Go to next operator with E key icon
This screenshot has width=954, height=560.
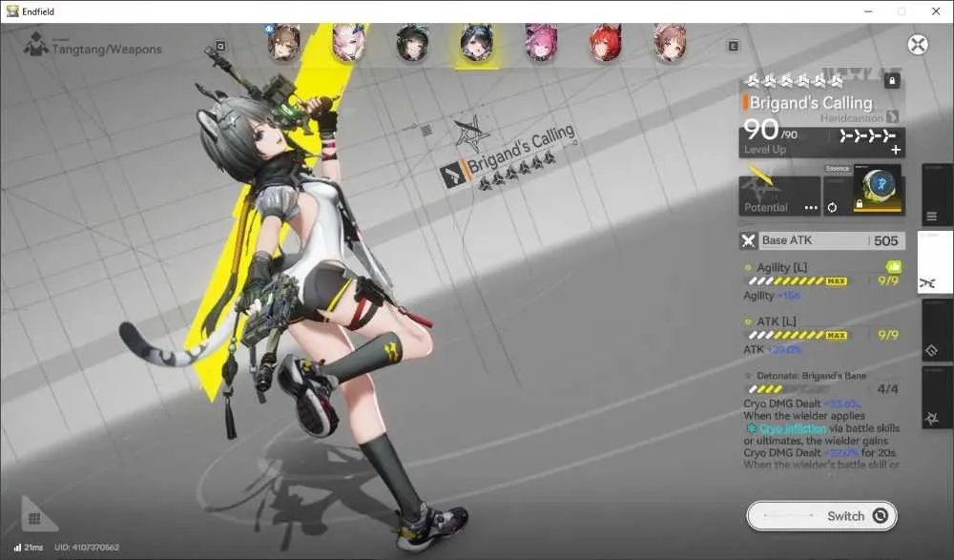(733, 46)
